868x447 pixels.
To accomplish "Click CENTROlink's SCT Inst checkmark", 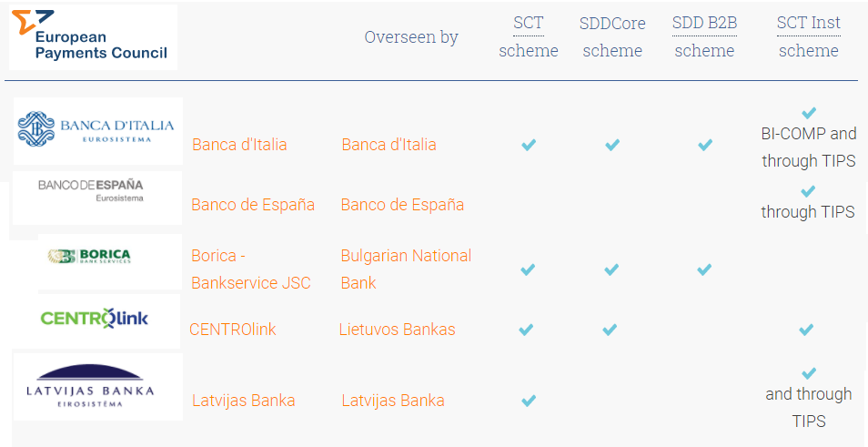I will click(x=806, y=330).
